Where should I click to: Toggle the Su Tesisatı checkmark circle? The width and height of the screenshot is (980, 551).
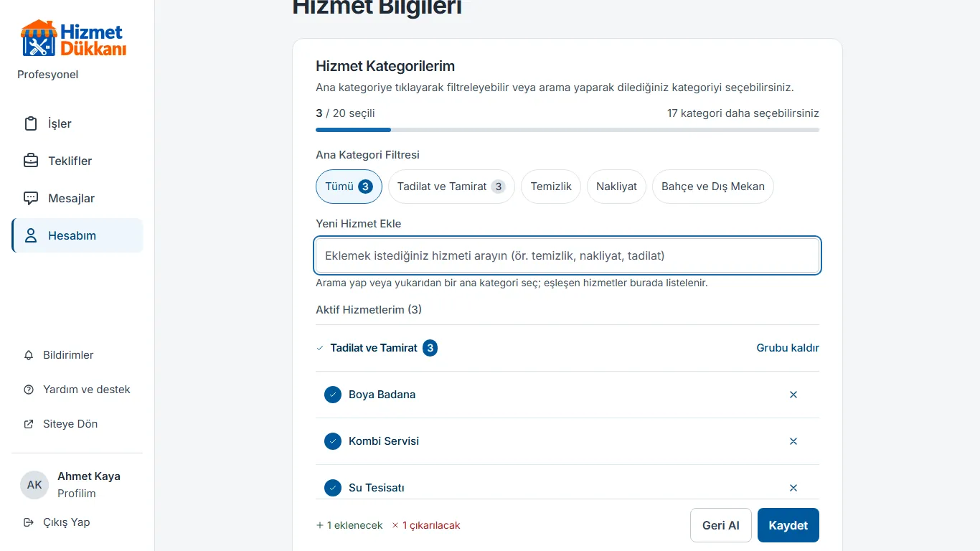[333, 488]
